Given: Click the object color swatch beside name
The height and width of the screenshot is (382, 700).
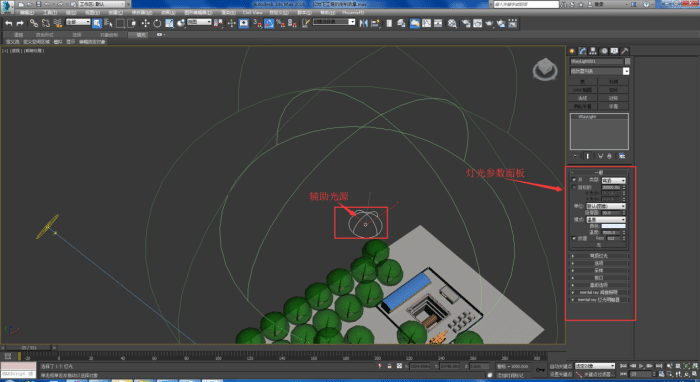Looking at the screenshot, I should (x=627, y=61).
